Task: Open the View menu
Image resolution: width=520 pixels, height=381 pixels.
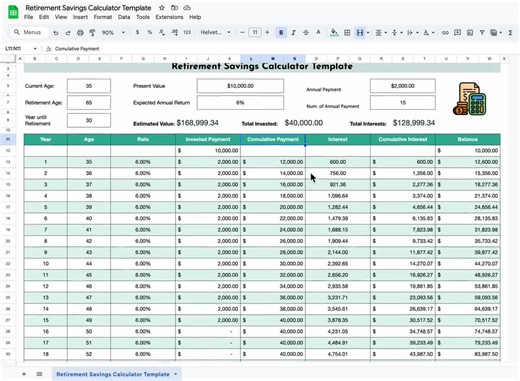Action: (x=61, y=17)
